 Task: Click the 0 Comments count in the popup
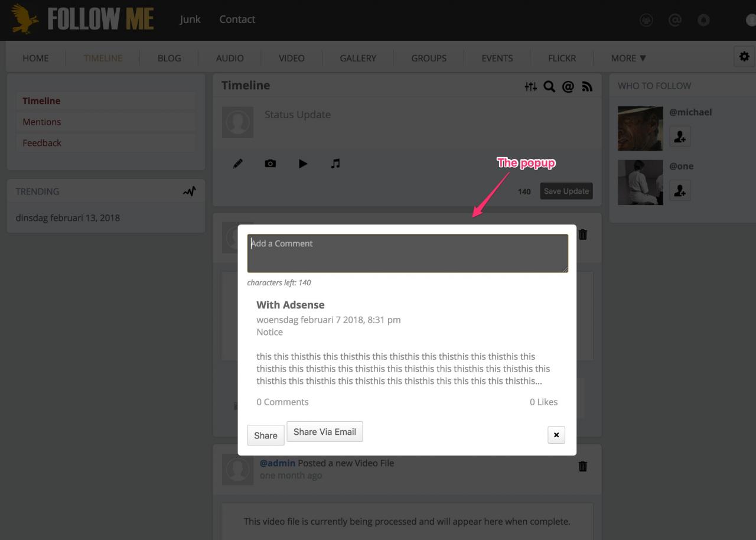tap(282, 402)
